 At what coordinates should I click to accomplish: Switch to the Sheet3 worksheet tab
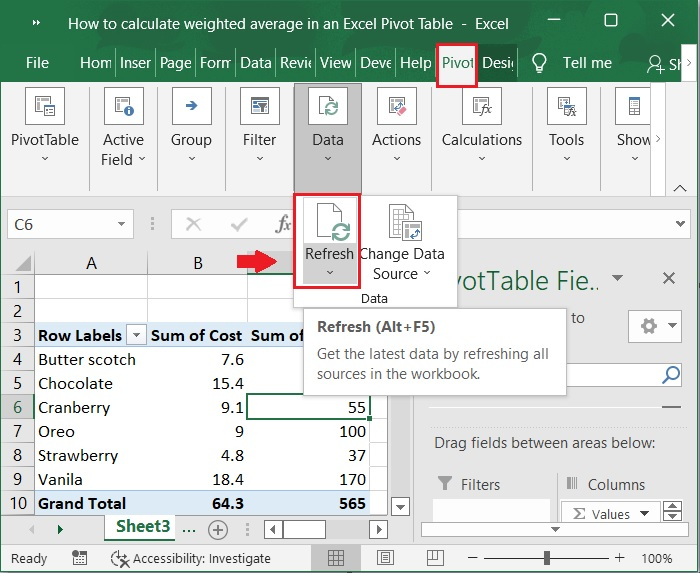pos(143,526)
